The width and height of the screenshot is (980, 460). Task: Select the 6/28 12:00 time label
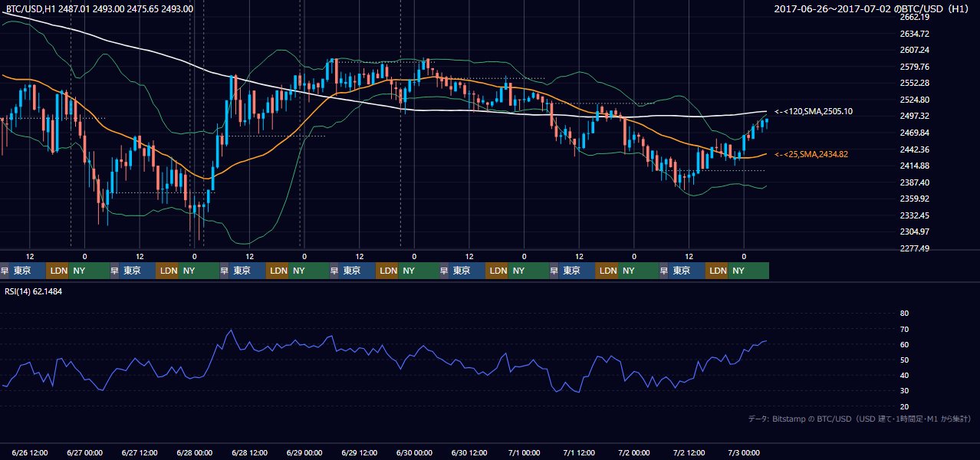pyautogui.click(x=250, y=453)
